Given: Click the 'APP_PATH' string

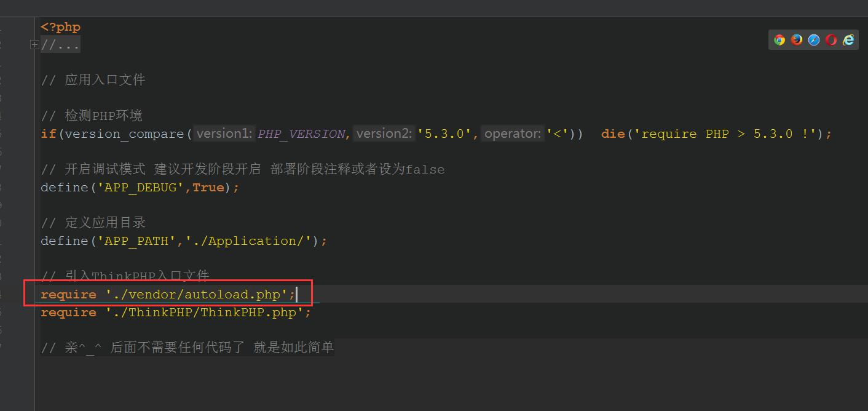Looking at the screenshot, I should tap(136, 241).
